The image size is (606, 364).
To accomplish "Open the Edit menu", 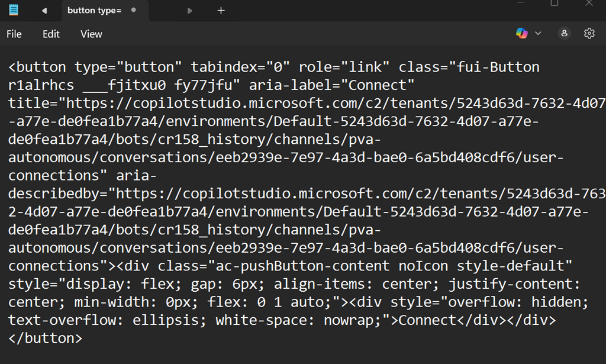I will [51, 34].
